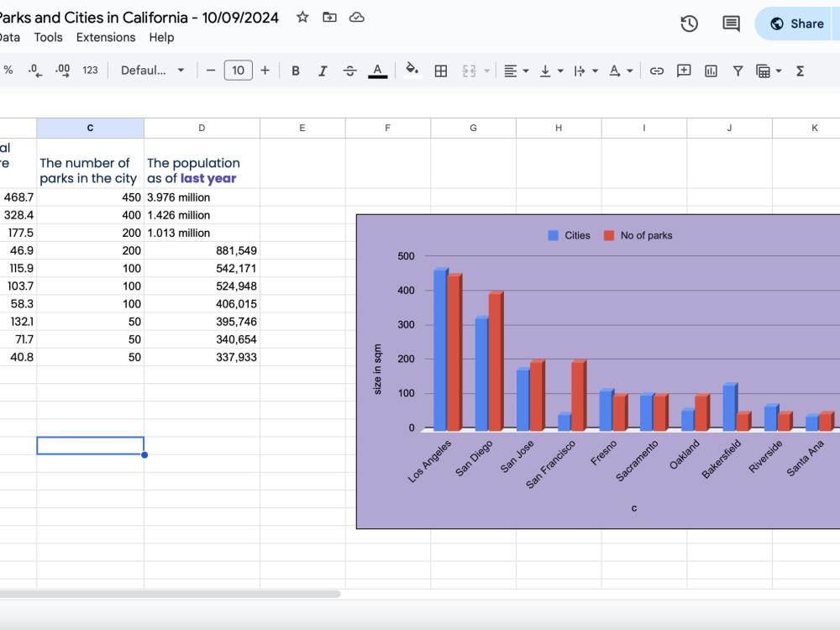840x630 pixels.
Task: Click 'The population as of last year' cell
Action: pos(202,164)
